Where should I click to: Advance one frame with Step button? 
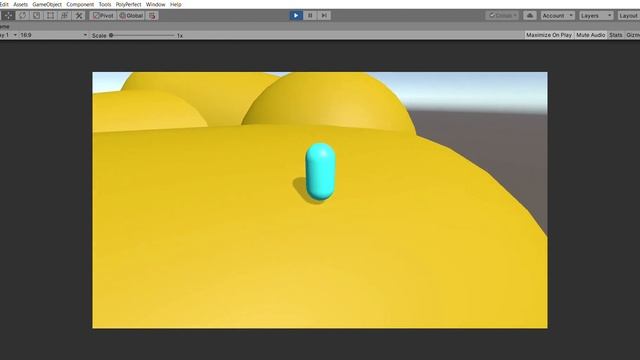pos(324,16)
